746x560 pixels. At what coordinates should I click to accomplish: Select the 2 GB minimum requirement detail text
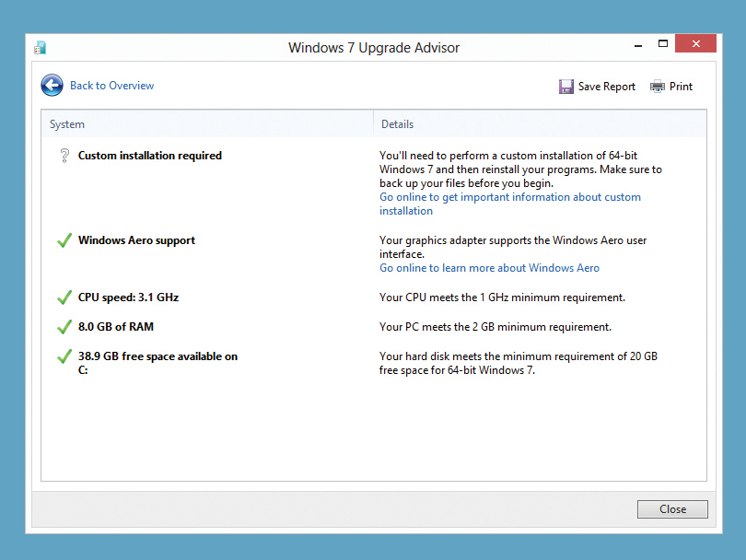click(x=495, y=327)
